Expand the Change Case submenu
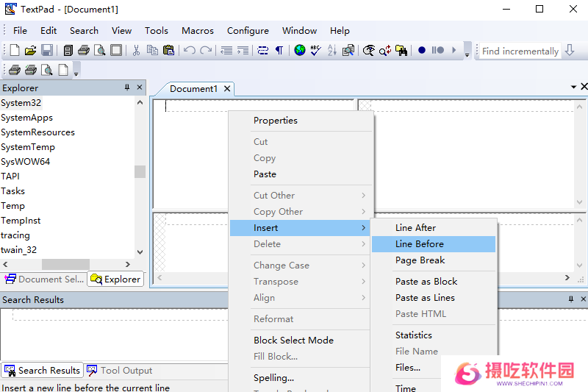The height and width of the screenshot is (392, 588). pyautogui.click(x=301, y=266)
